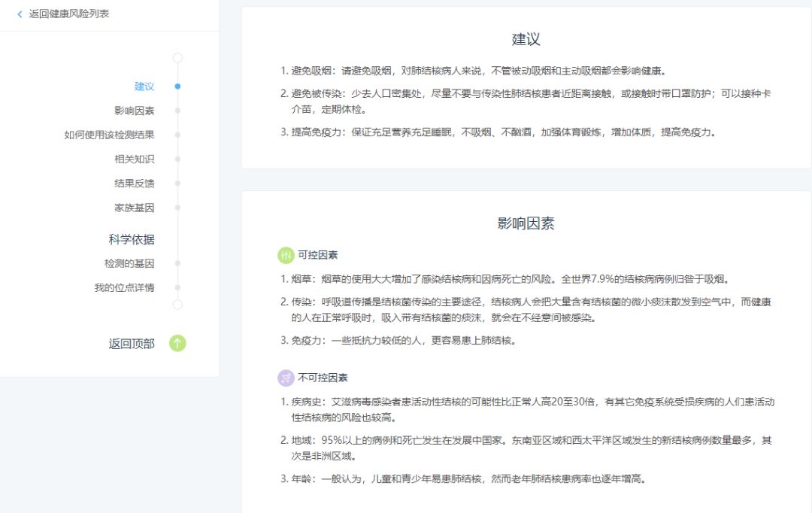Click the timeline dot beside 我的位点详情

pyautogui.click(x=177, y=287)
